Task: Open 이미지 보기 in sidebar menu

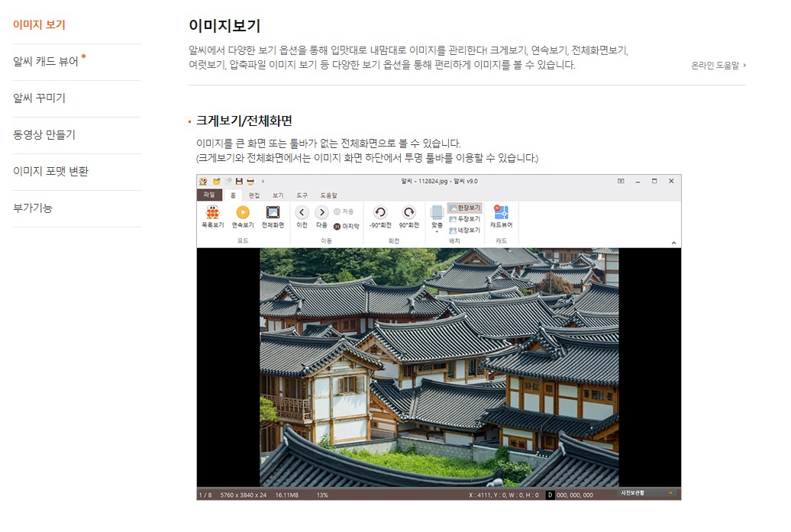Action: (x=40, y=24)
